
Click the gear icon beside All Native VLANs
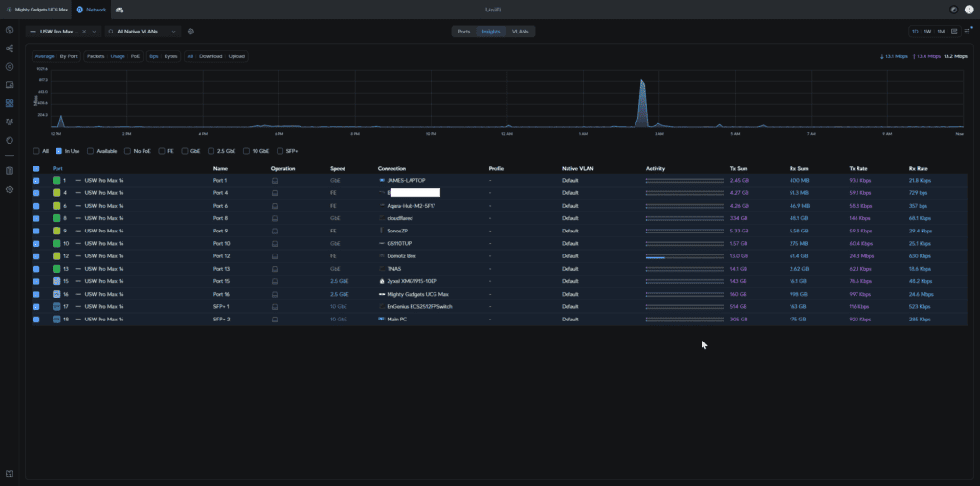coord(190,32)
